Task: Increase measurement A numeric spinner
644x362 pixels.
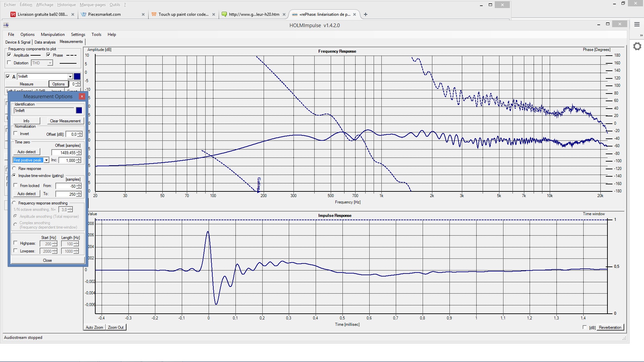Action: (78, 82)
